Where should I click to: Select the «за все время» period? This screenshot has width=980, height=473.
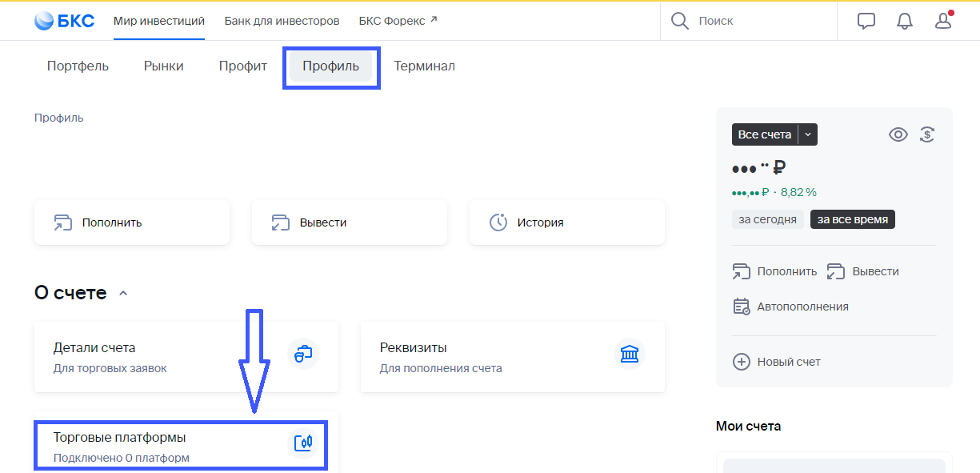coord(852,219)
